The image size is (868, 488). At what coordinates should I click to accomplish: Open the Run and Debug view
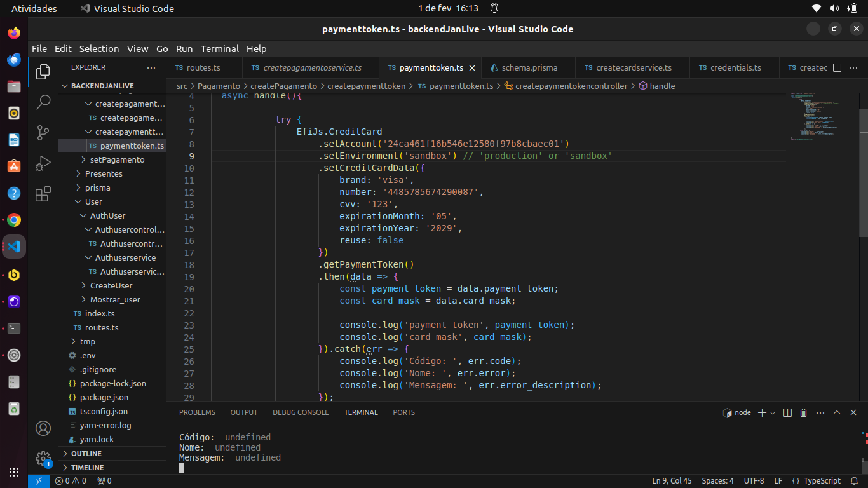43,163
